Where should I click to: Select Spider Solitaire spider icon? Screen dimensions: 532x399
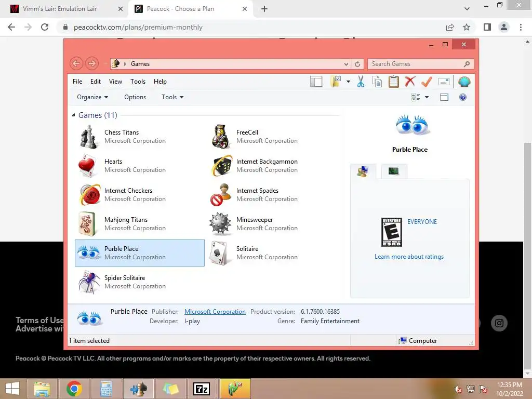89,282
